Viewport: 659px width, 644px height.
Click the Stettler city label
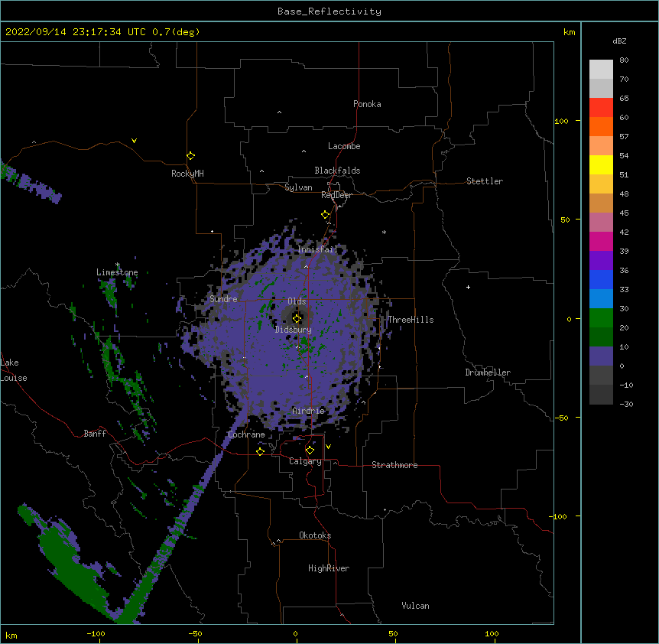click(485, 181)
